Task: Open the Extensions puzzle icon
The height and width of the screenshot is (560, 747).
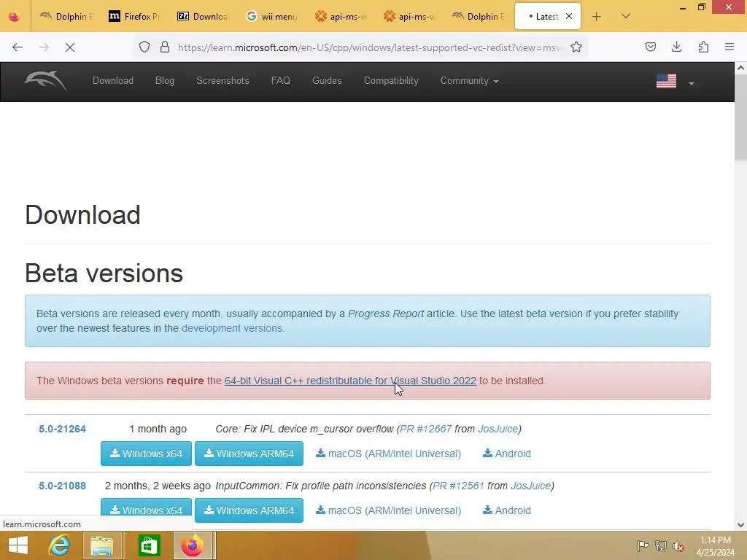Action: click(x=703, y=47)
